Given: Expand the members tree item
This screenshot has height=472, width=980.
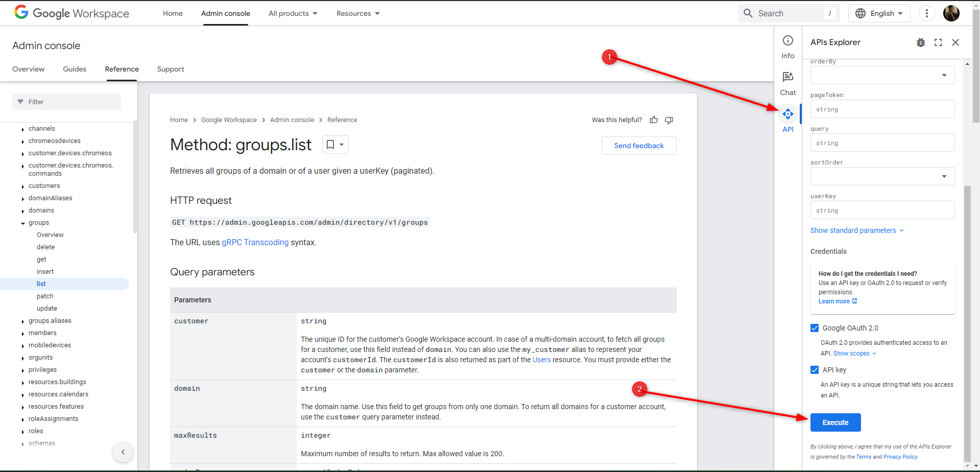Looking at the screenshot, I should [23, 334].
